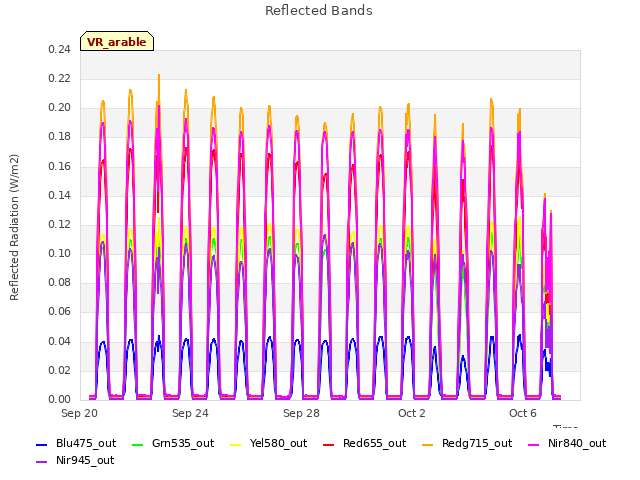Click the VR_arable annotation label
Viewport: 640px width, 480px height.
(x=117, y=42)
